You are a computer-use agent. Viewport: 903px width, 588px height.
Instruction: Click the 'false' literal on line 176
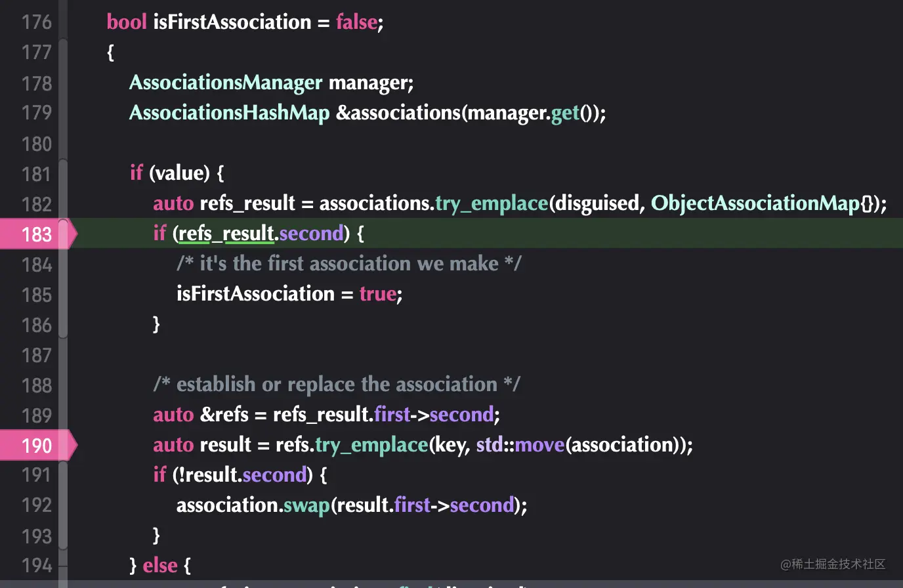pyautogui.click(x=356, y=22)
